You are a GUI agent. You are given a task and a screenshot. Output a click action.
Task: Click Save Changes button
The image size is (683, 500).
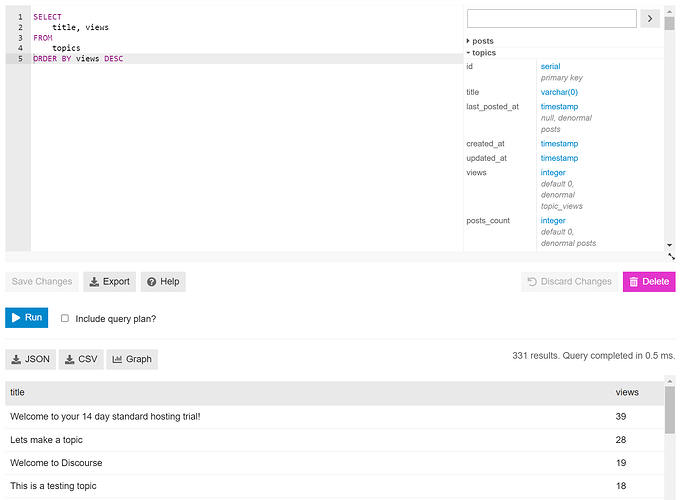pyautogui.click(x=42, y=282)
